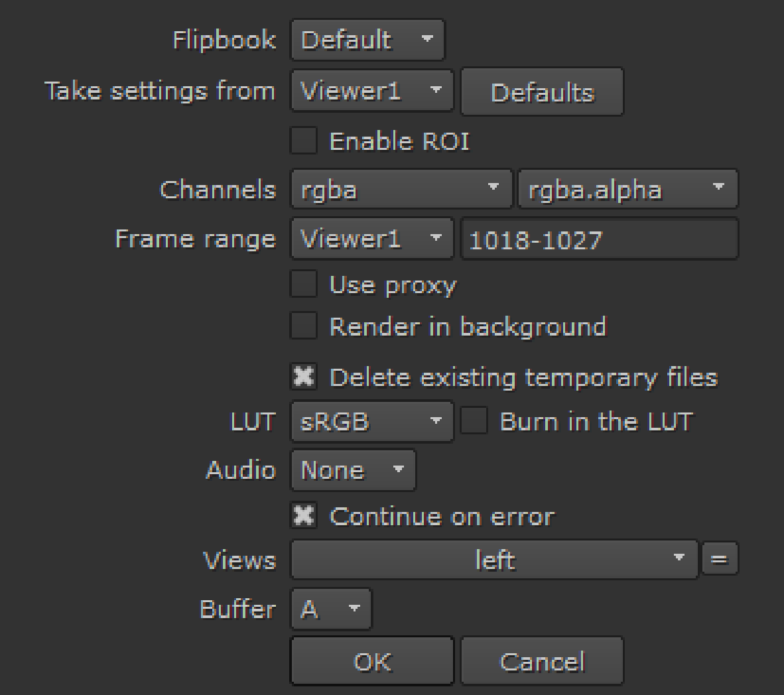This screenshot has height=695, width=784.
Task: Expand Take settings from Viewer1 dropdown
Action: click(x=371, y=90)
